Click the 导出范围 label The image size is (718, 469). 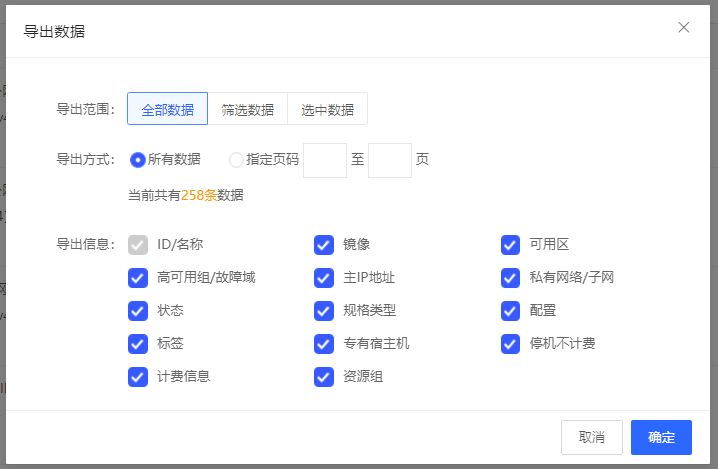[85, 109]
